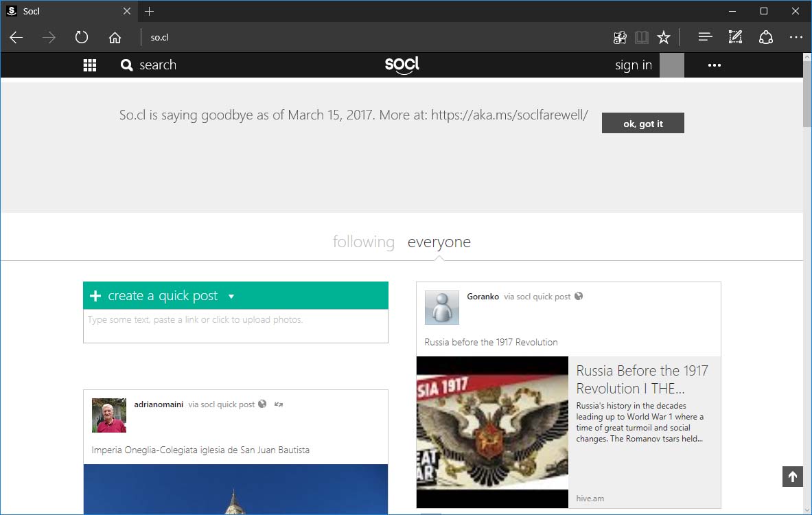Click the page vertical scrollbar thumb
This screenshot has height=515, width=812.
[x=807, y=94]
